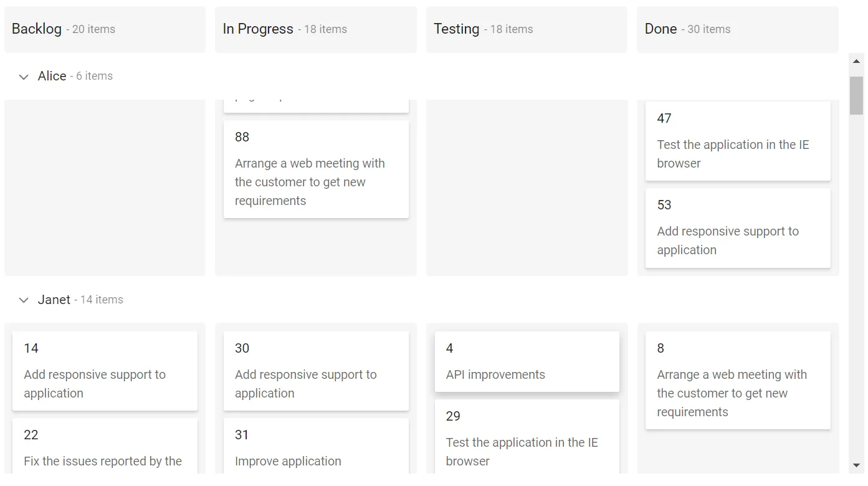Click the Alice swimlane name
This screenshot has height=486, width=868.
[x=52, y=76]
